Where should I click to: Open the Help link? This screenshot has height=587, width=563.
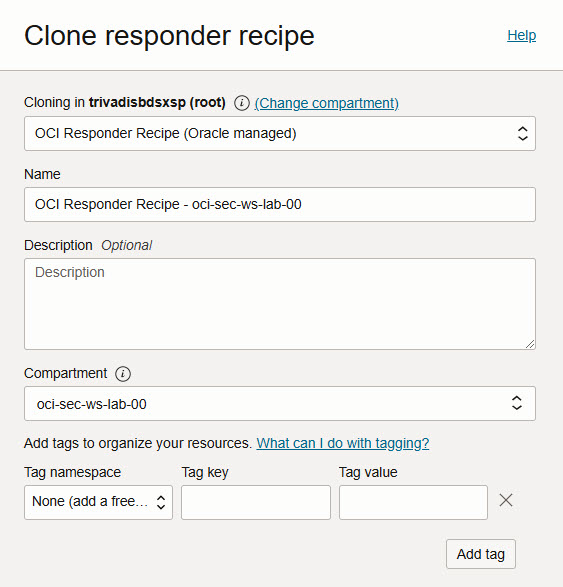521,36
